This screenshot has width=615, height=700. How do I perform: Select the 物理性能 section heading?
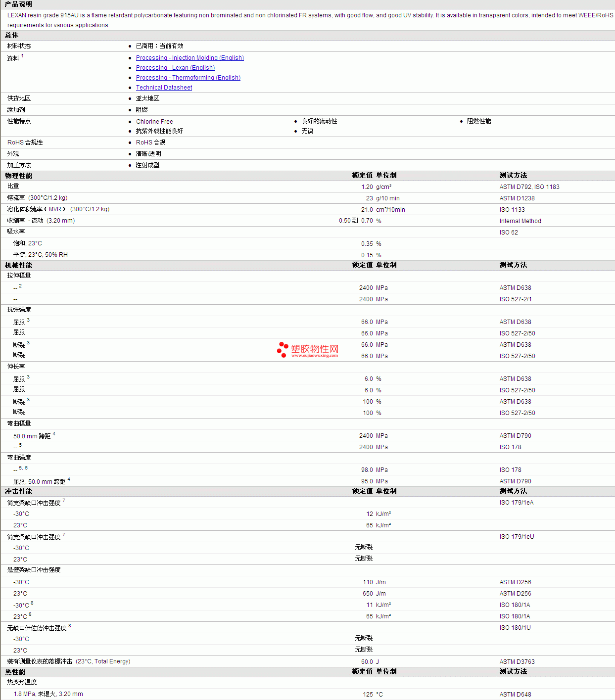(x=19, y=176)
